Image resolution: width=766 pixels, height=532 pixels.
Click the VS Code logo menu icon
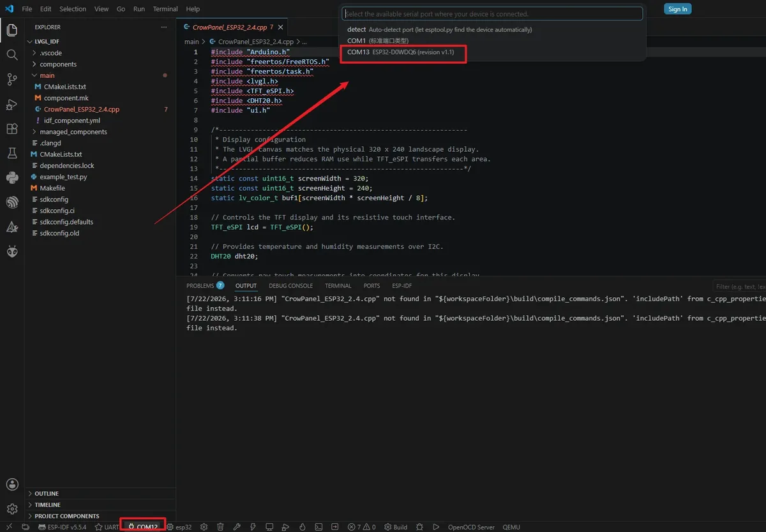point(9,9)
